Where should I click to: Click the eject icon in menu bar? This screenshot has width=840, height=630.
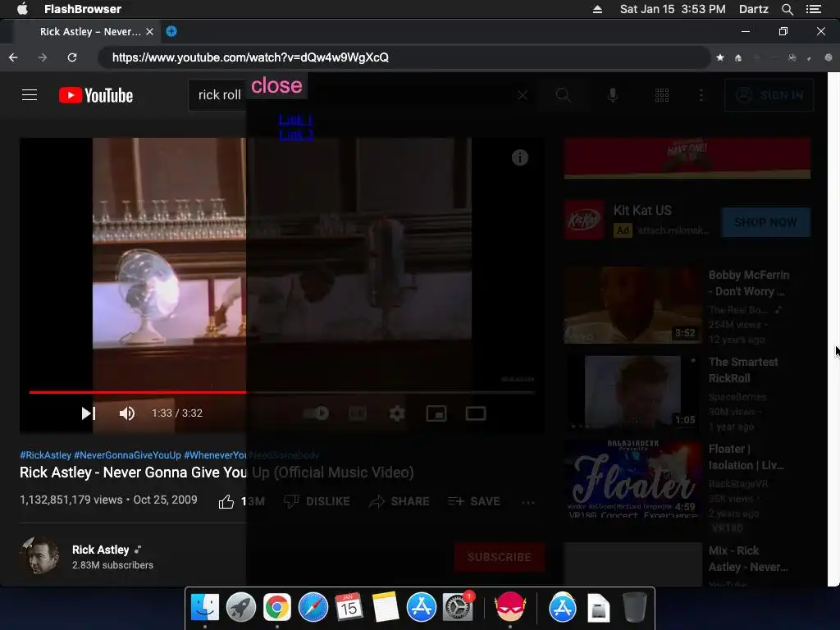(x=597, y=9)
